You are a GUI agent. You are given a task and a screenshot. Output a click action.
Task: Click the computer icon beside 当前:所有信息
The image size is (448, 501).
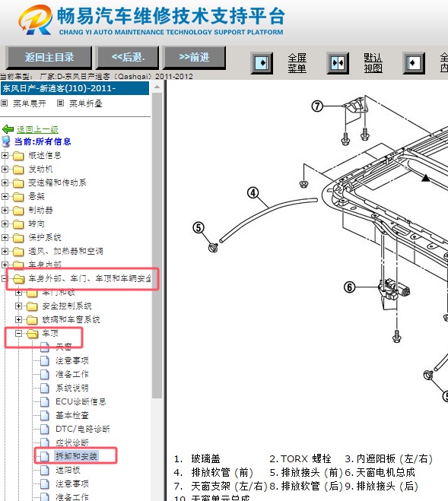pos(6,141)
